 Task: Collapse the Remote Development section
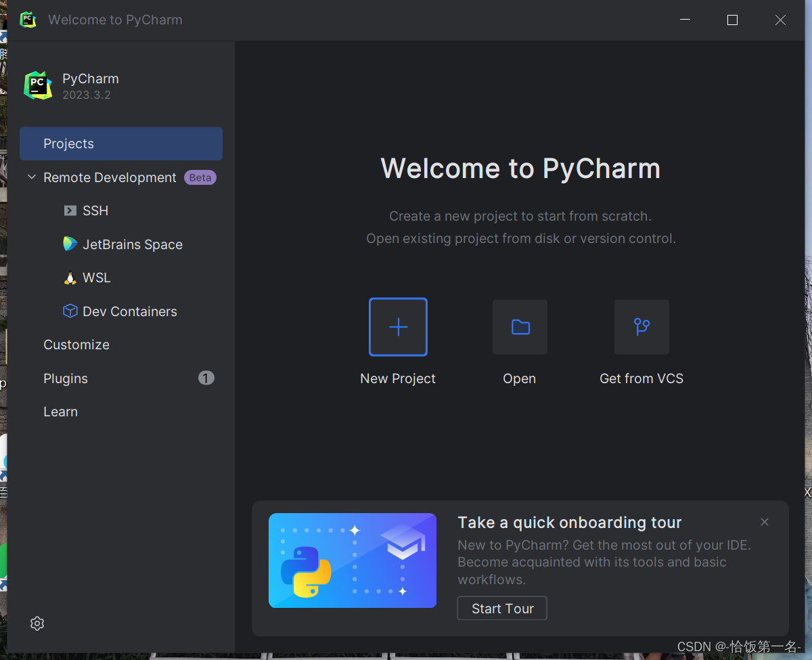point(31,177)
